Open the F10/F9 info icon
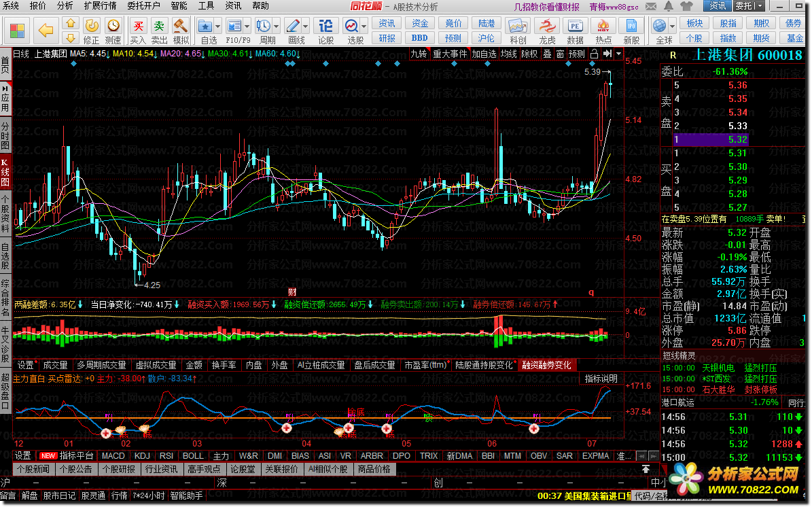 click(x=234, y=27)
